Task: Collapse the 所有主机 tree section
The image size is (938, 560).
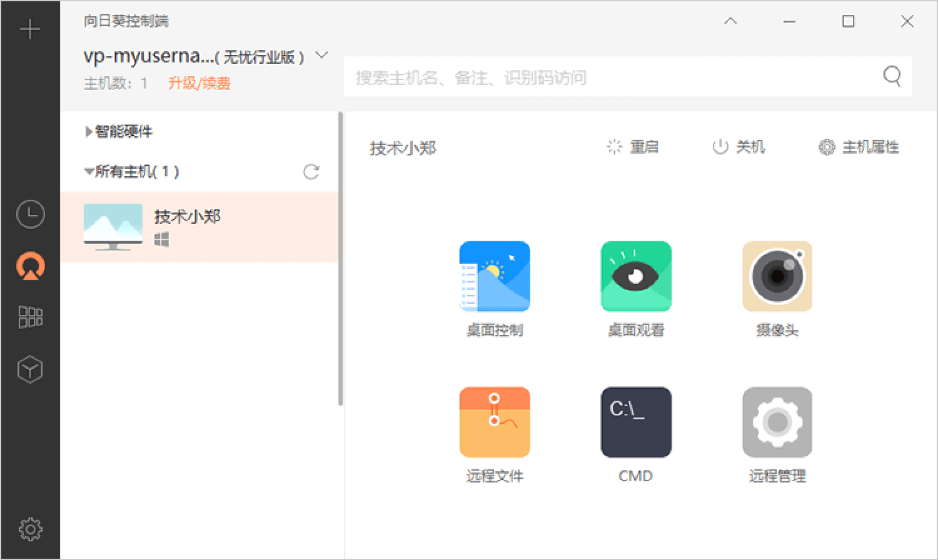Action: coord(89,171)
